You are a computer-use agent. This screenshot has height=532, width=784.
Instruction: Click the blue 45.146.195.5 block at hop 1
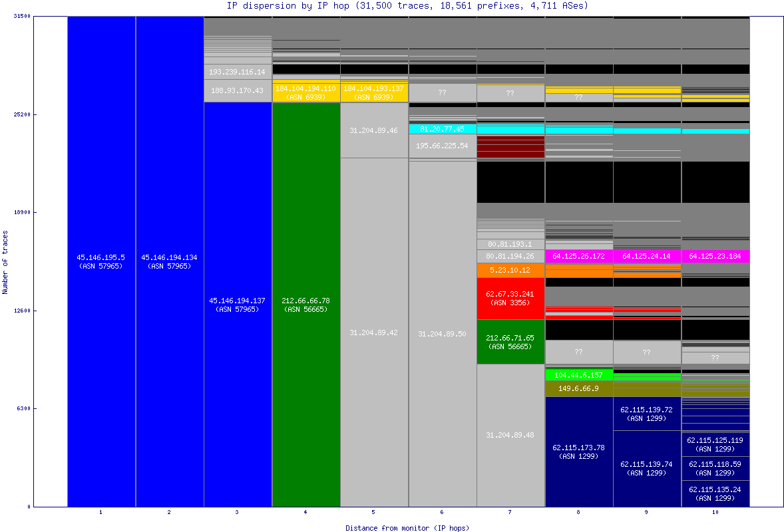pos(101,261)
